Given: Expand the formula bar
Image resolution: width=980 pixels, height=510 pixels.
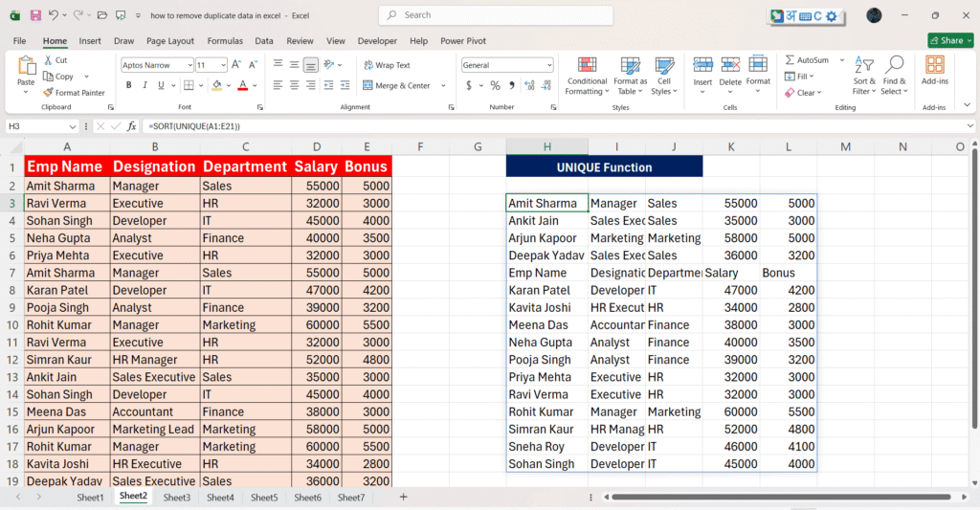Looking at the screenshot, I should (x=970, y=126).
